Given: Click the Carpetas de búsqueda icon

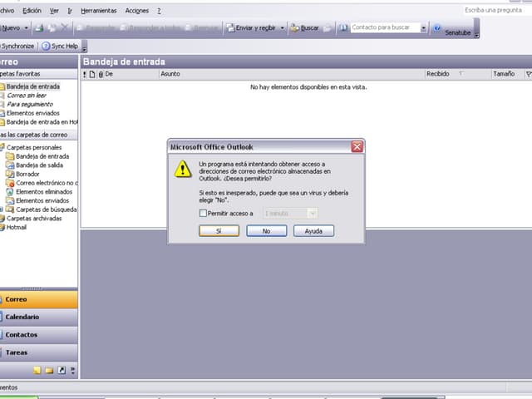Looking at the screenshot, I should 10,209.
